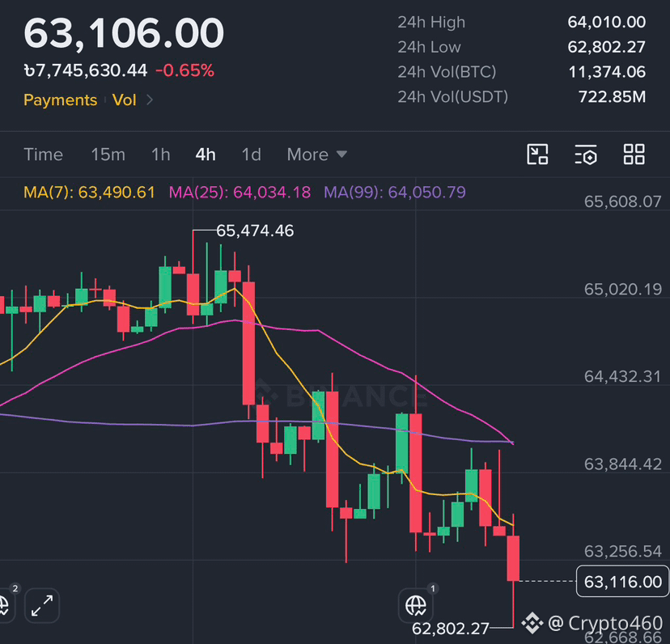670x644 pixels.
Task: Switch to the 1h interval
Action: (161, 155)
